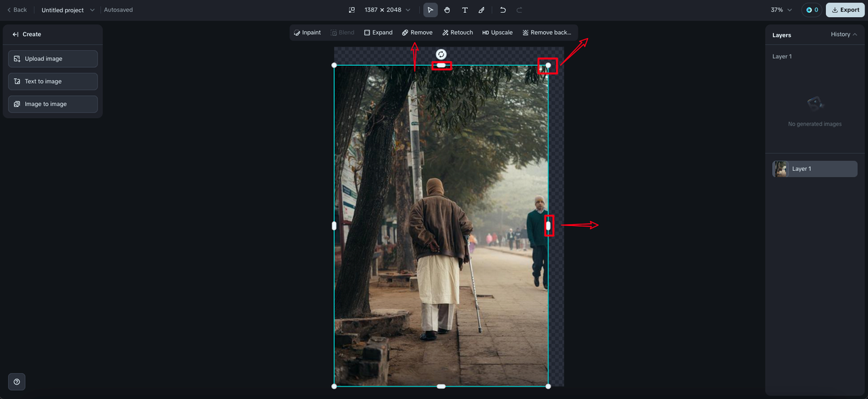Image resolution: width=868 pixels, height=399 pixels.
Task: Click the left middle resize handle
Action: point(334,226)
